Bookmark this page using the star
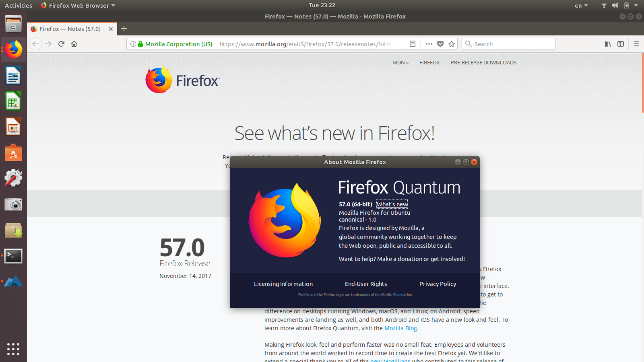The width and height of the screenshot is (644, 362). [x=452, y=44]
